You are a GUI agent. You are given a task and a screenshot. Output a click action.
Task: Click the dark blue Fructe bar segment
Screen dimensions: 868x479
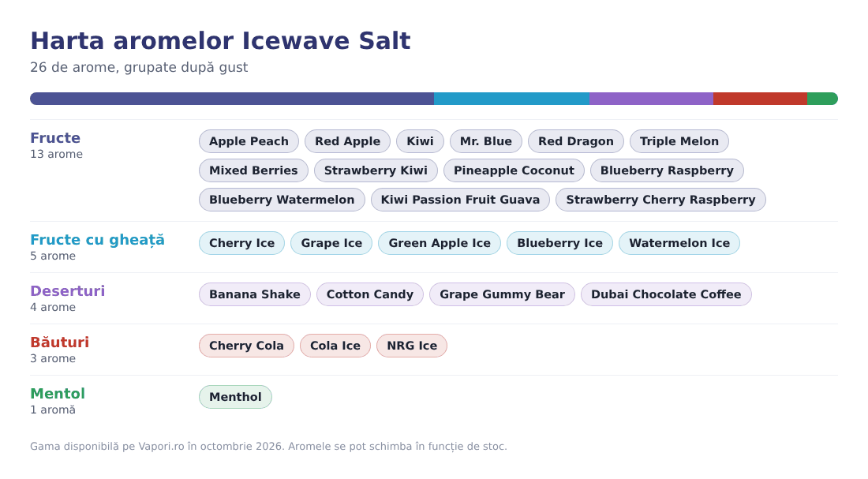click(x=232, y=99)
